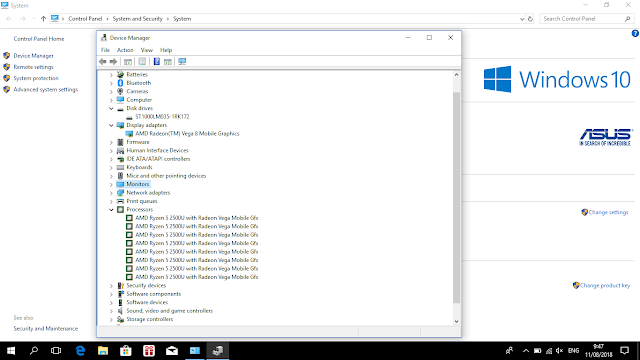Collapse the Disk drives node
Screen dimensions: 640x360
111,108
